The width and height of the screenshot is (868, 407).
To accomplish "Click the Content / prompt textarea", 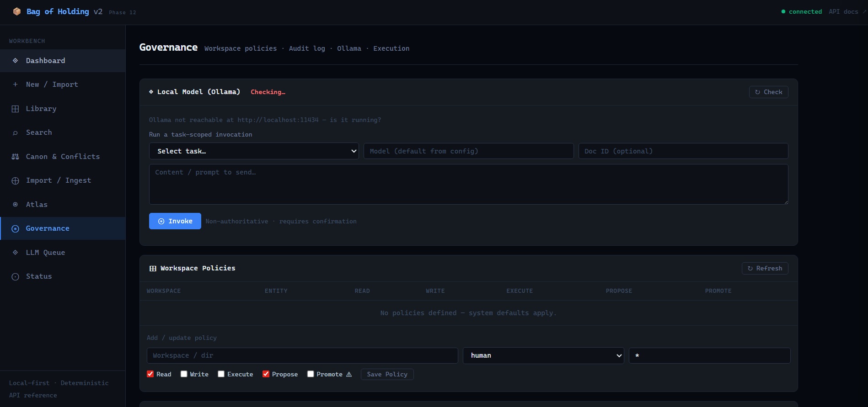I will [x=468, y=184].
